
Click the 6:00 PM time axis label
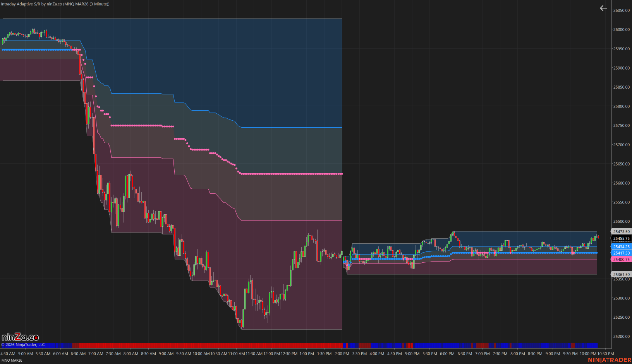pyautogui.click(x=447, y=354)
